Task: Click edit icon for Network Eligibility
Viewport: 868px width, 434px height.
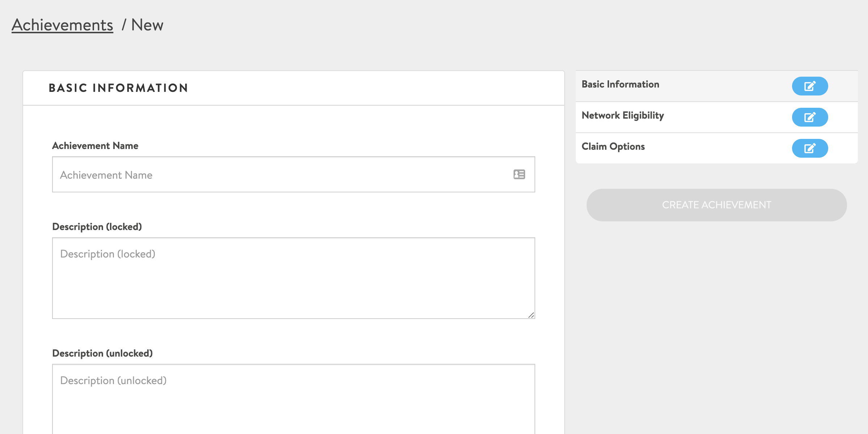Action: 810,117
